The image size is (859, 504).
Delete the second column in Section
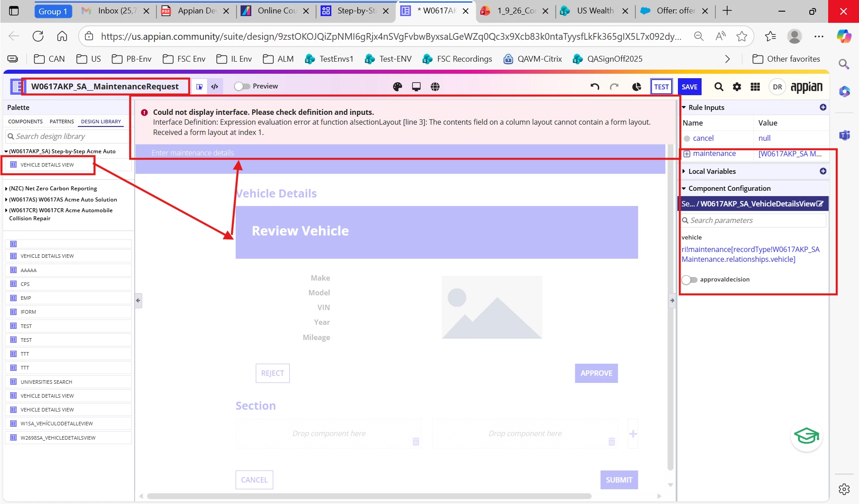[612, 442]
